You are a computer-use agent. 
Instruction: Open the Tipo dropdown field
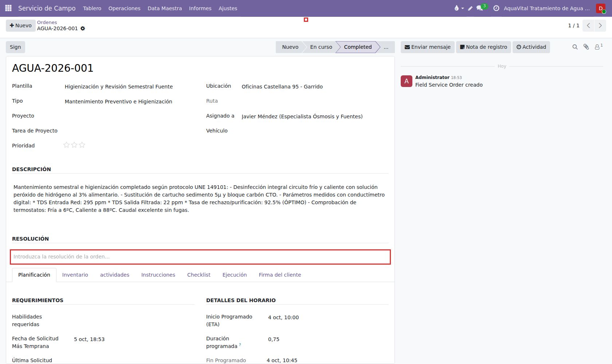coord(129,102)
